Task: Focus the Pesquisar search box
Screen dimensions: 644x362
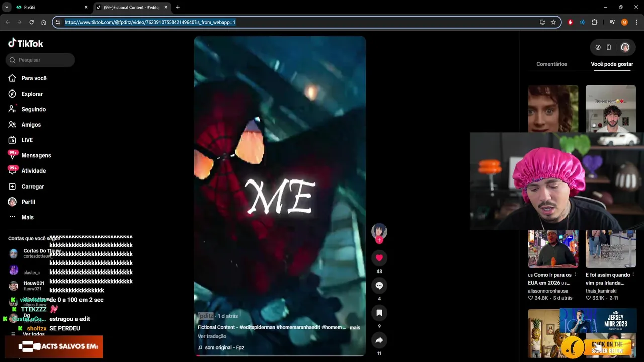Action: [x=40, y=60]
